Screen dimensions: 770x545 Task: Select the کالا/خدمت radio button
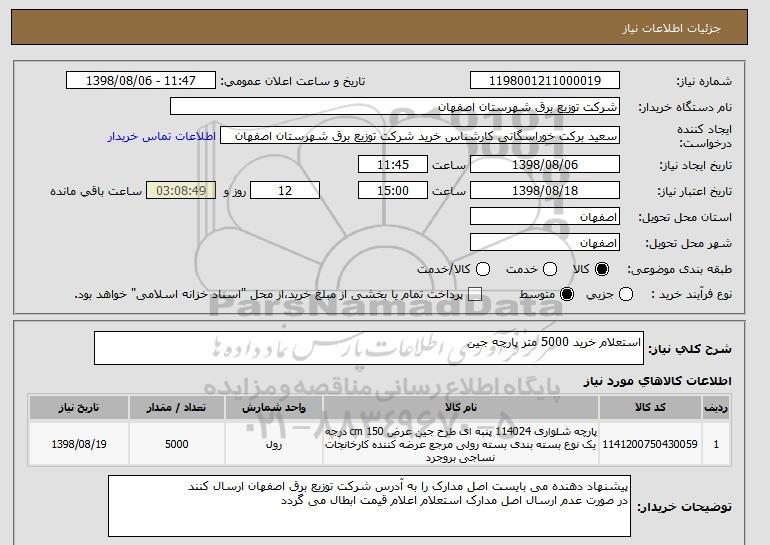[483, 269]
